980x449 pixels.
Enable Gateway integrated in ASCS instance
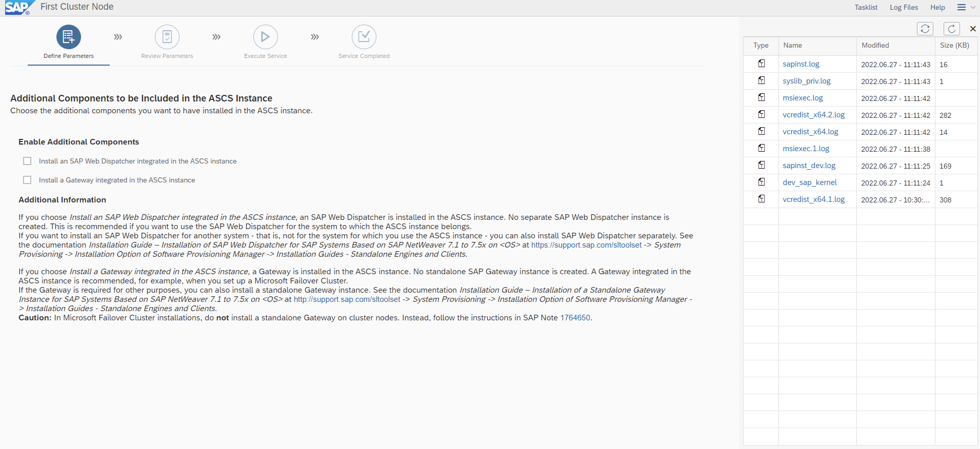coord(27,180)
